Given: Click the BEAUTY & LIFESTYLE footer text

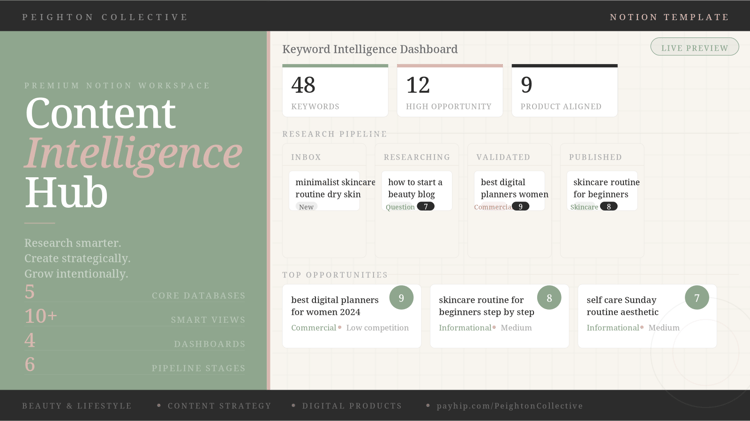Looking at the screenshot, I should tap(77, 406).
